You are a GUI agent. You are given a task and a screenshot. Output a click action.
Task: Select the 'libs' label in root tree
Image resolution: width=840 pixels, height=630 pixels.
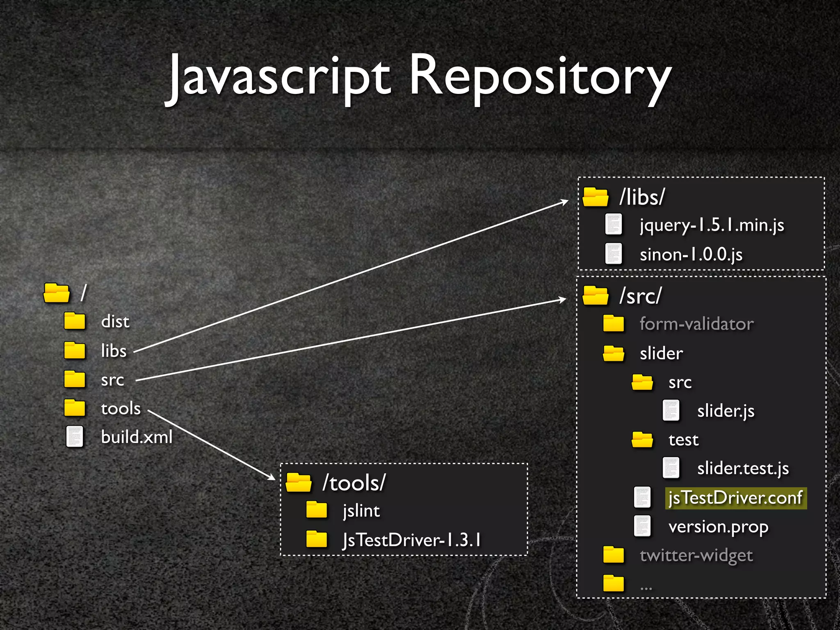coord(114,351)
